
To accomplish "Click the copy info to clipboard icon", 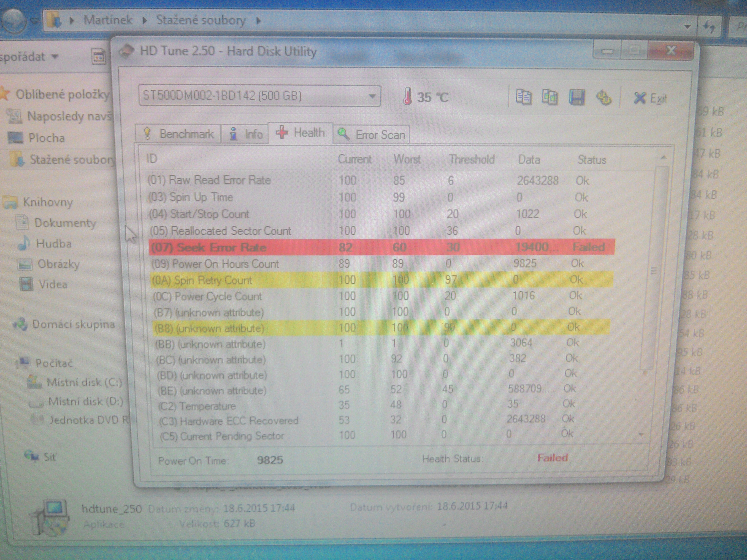I will tap(523, 97).
